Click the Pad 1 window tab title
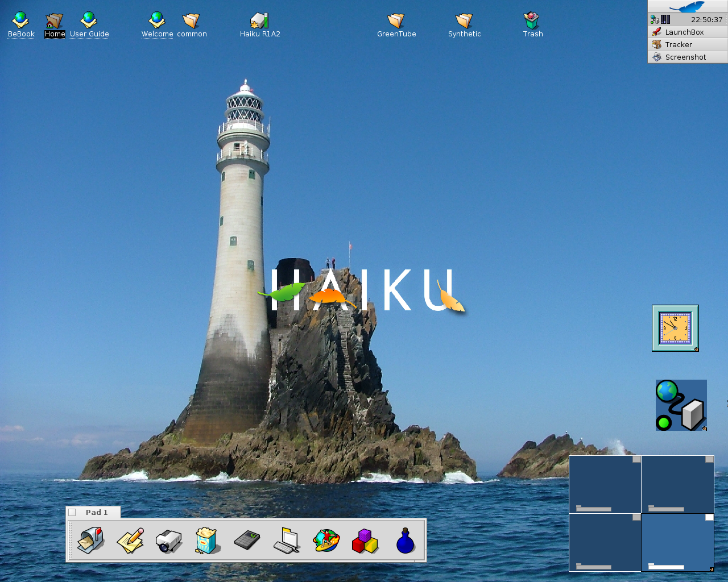728x582 pixels. pyautogui.click(x=97, y=512)
